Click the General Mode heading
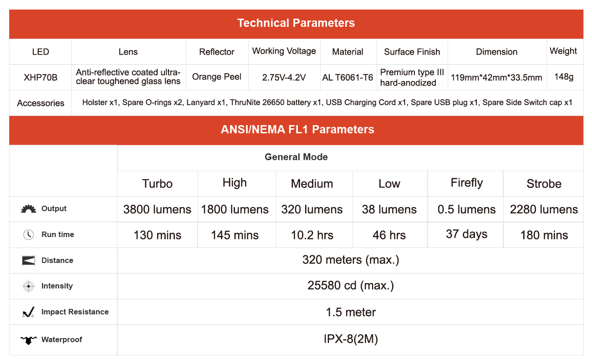This screenshot has width=592, height=364. [296, 157]
